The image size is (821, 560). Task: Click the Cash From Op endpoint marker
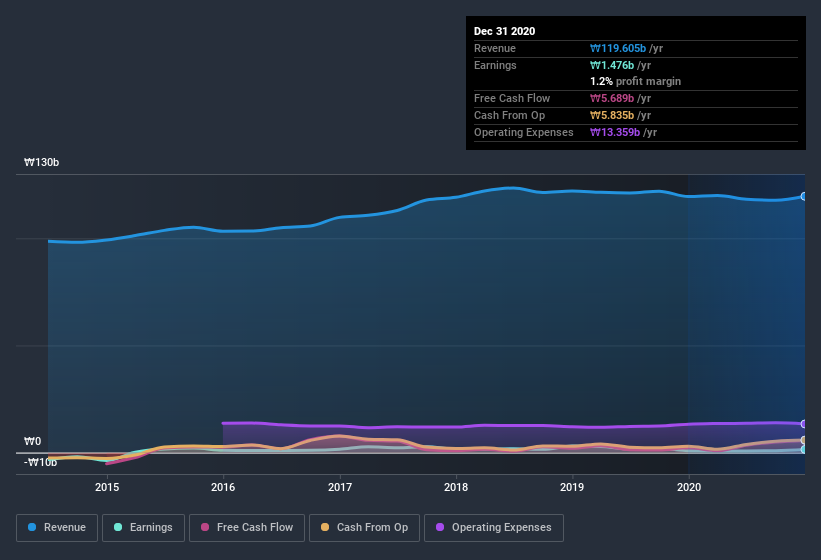pos(804,440)
